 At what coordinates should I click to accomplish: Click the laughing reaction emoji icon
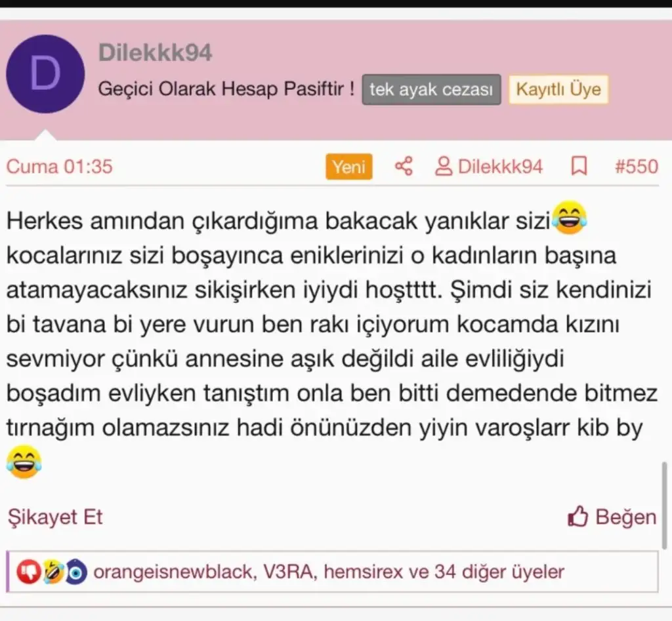[54, 572]
